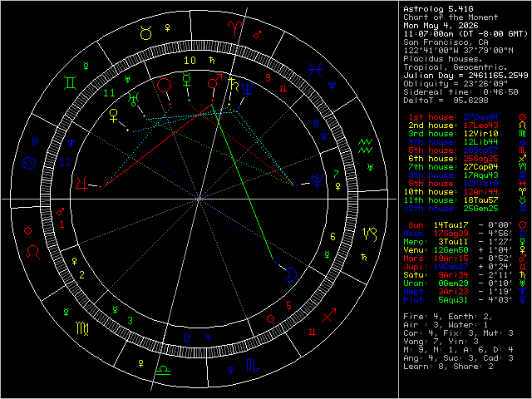
Task: Click the 'Car: 4, Fix: 3, Mut: 3' line
Action: 458,333
